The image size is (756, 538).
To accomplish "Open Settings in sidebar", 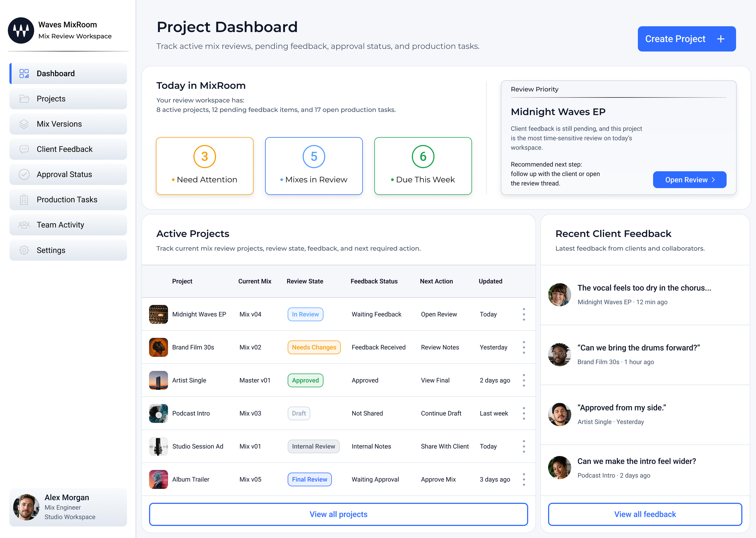I will pyautogui.click(x=68, y=250).
